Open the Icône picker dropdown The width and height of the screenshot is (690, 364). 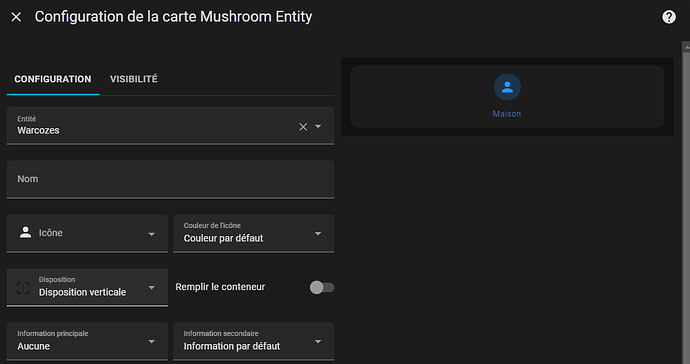tap(87, 233)
